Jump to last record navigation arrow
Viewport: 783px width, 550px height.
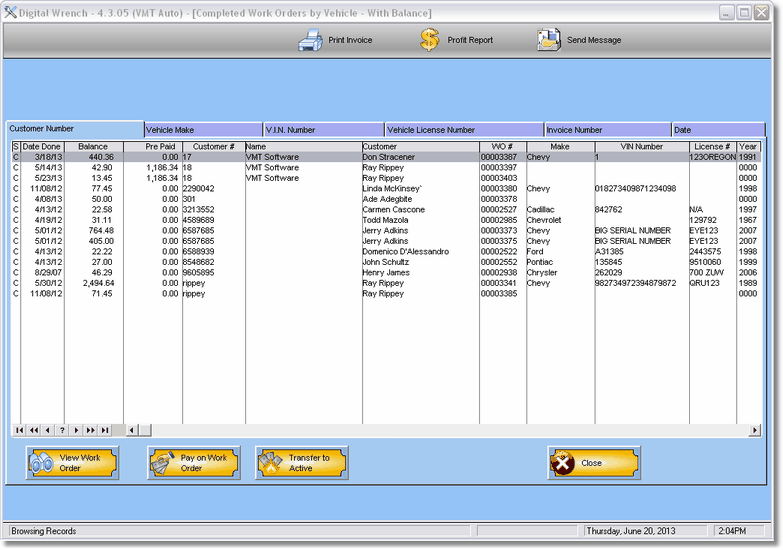click(105, 430)
